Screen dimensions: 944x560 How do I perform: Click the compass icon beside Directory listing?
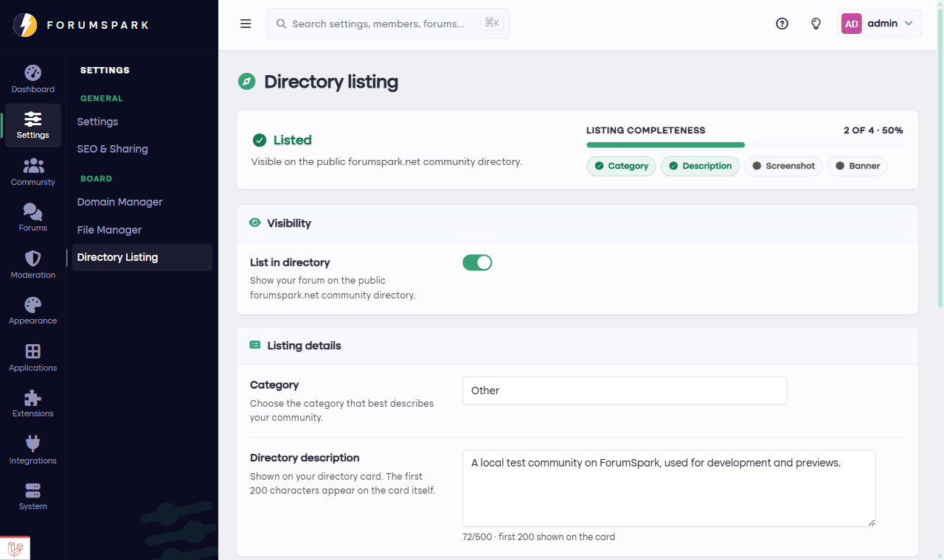pyautogui.click(x=246, y=82)
